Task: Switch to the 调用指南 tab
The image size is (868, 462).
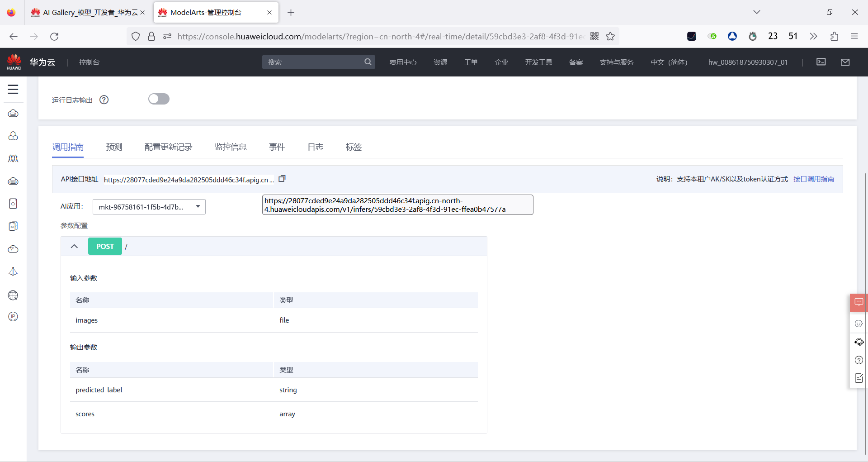Action: (68, 147)
